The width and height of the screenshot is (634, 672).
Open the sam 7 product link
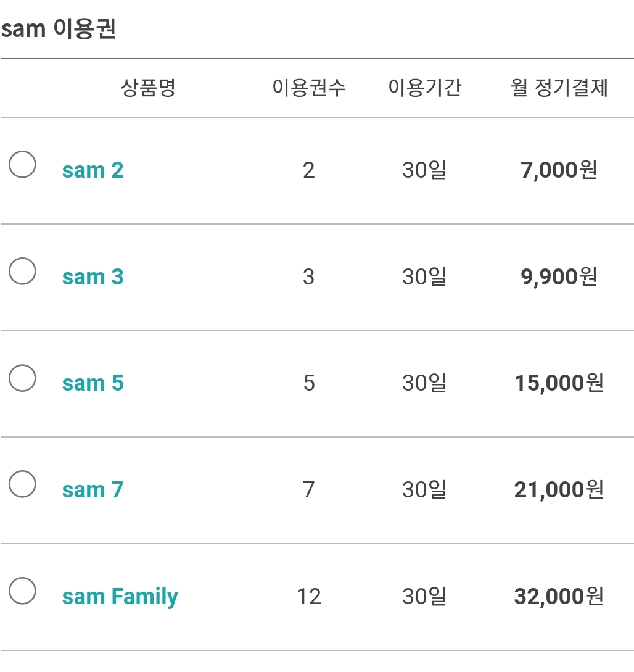coord(93,490)
